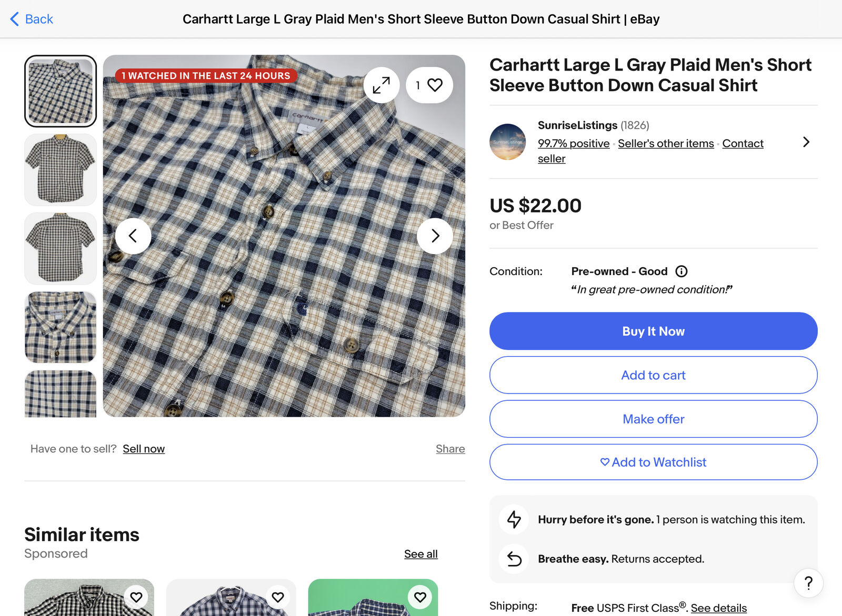Show the previous product photo
Screen dimensions: 842x616
pos(133,236)
